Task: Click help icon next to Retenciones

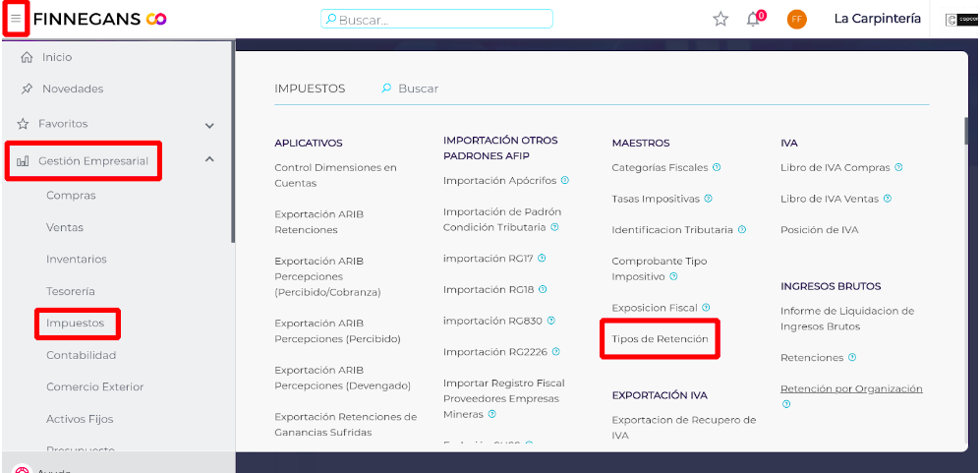Action: pyautogui.click(x=852, y=357)
